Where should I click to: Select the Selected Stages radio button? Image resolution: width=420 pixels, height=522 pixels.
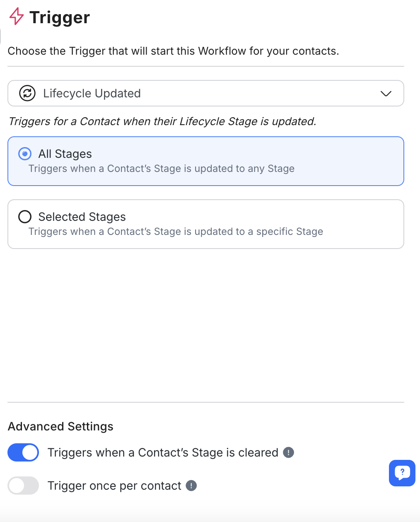click(24, 217)
